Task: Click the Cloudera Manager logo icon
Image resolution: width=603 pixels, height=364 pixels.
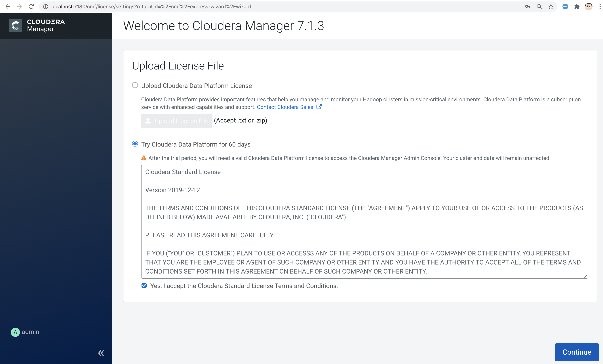Action: (x=15, y=26)
